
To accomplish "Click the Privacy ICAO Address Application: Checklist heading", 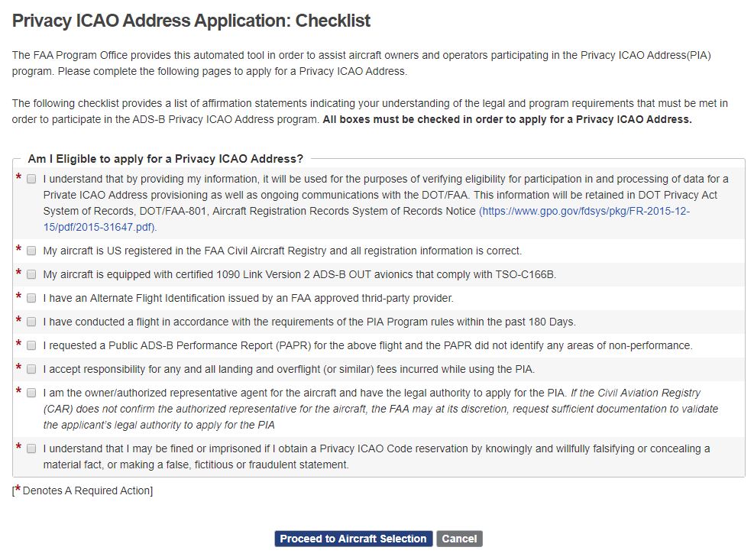I will [191, 21].
